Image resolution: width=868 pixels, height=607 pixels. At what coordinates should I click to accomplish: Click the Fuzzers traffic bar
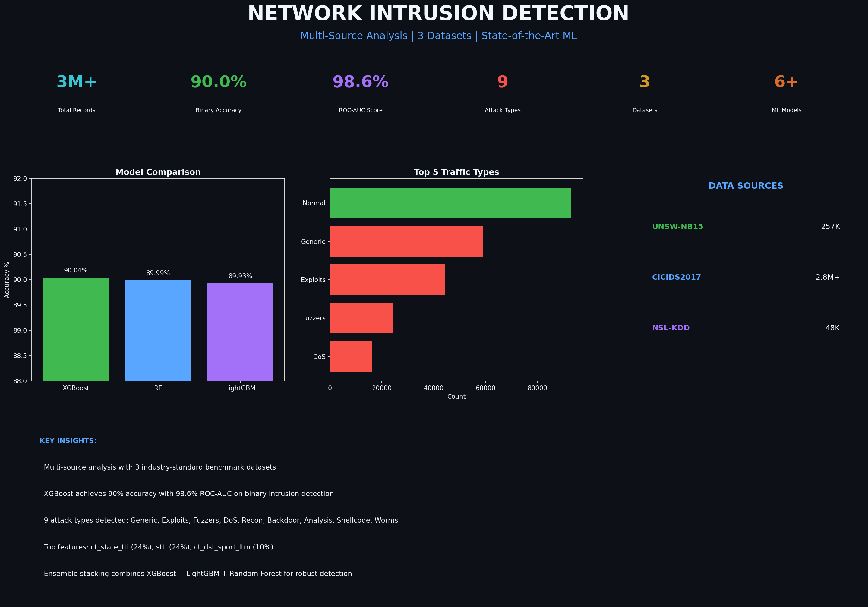tap(361, 318)
